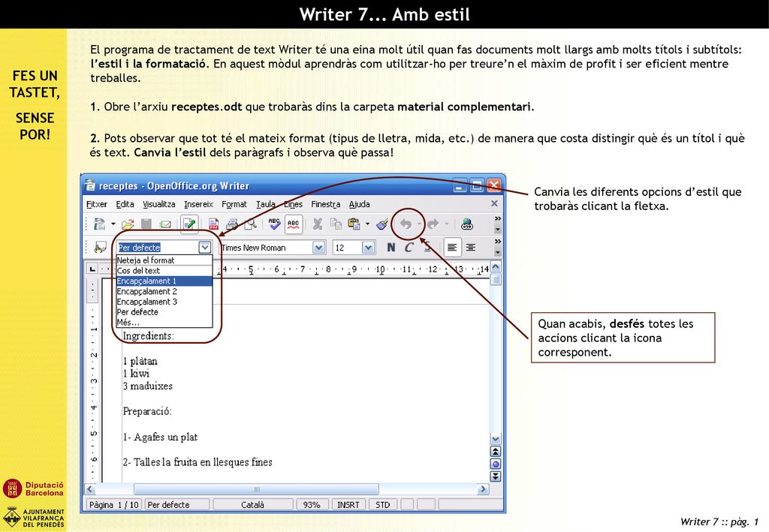769x532 pixels.
Task: Open the New document type dropdown arrow
Action: (113, 224)
